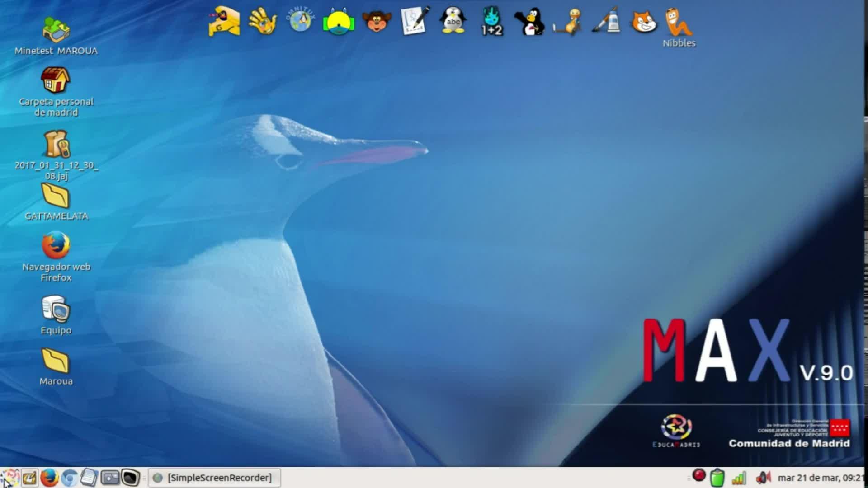The height and width of the screenshot is (488, 868).
Task: Open Carpeta personal de madrid home folder
Action: point(56,80)
